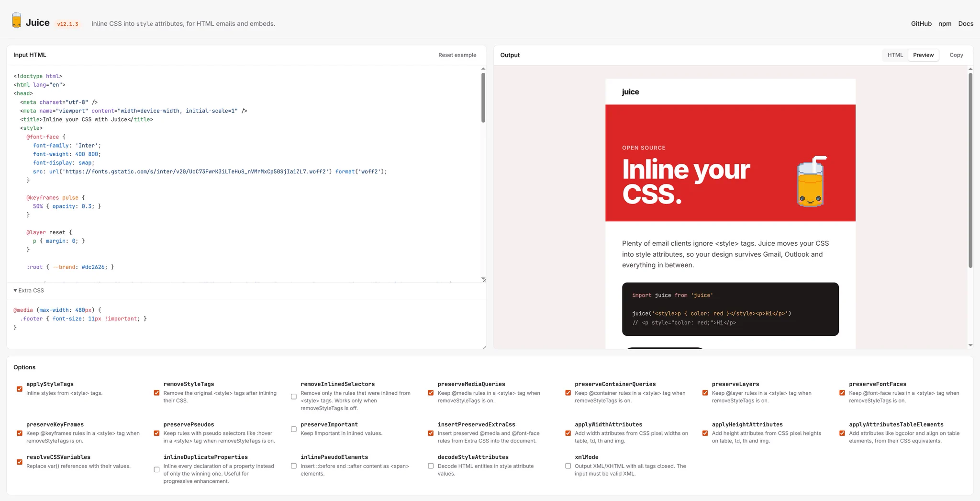
Task: Toggle insertPreservedExtraCss checkbox
Action: 431,433
